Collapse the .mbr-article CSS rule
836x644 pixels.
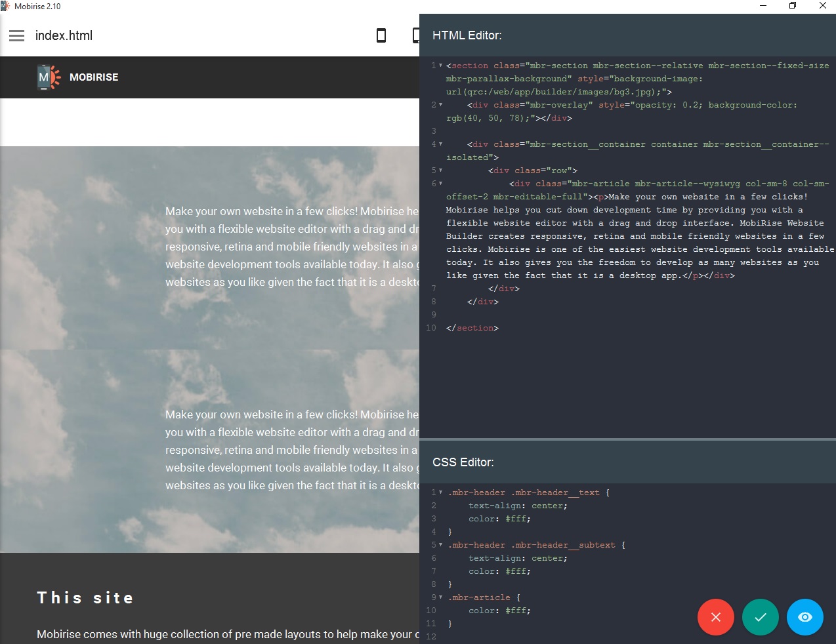pos(440,597)
